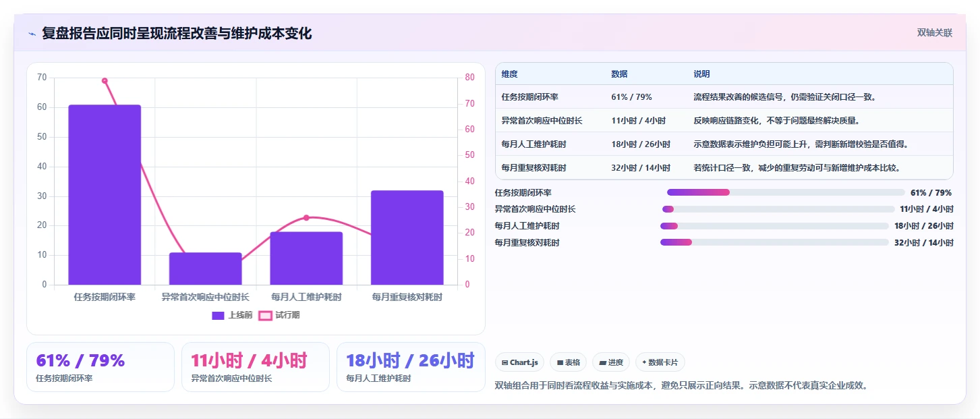Screen dimensions: 980x419
Task: Select the 进度 chip
Action: point(611,362)
